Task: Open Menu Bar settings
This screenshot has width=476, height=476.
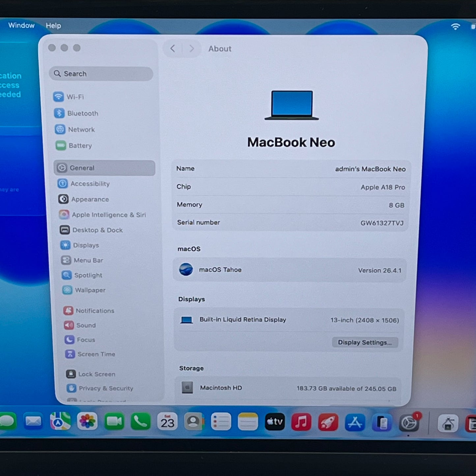Action: tap(82, 260)
